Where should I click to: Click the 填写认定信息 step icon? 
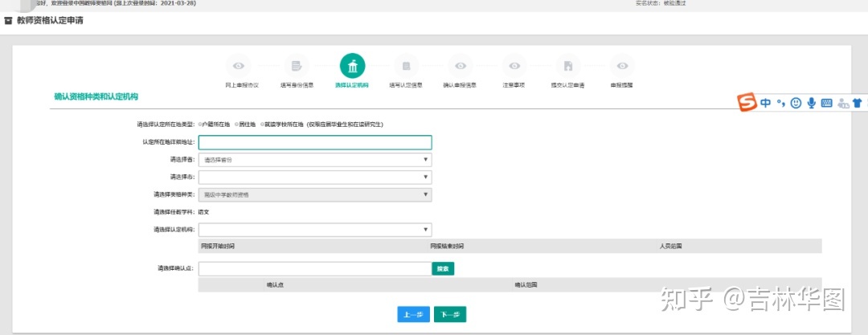407,66
